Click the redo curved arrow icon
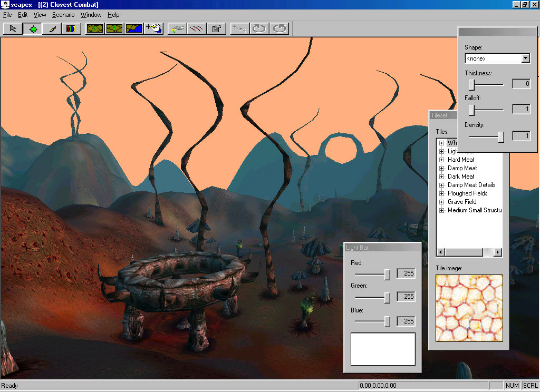540x392 pixels. click(x=278, y=28)
